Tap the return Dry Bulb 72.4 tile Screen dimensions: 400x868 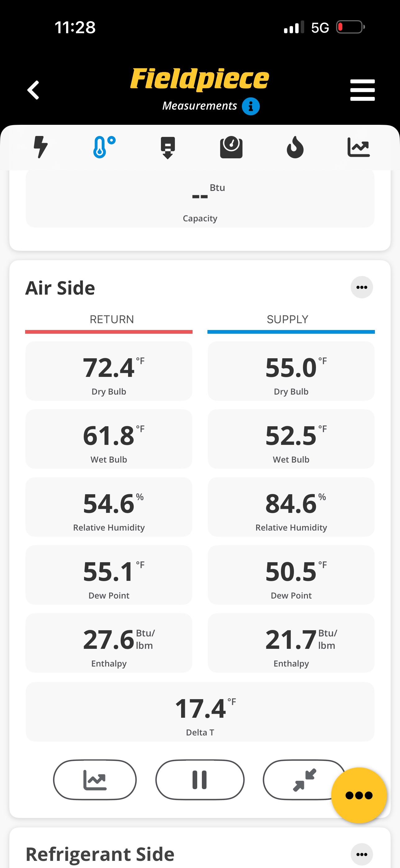pyautogui.click(x=109, y=371)
